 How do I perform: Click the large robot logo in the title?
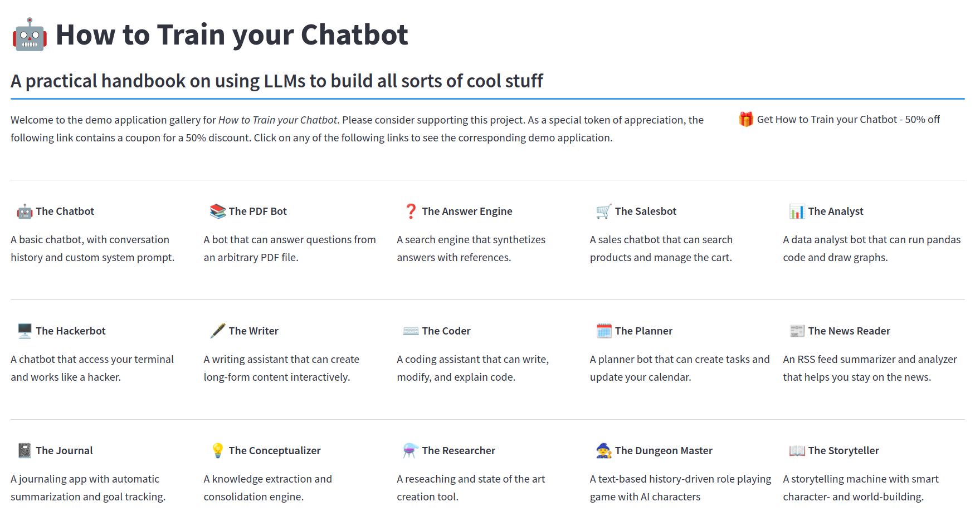pyautogui.click(x=30, y=35)
